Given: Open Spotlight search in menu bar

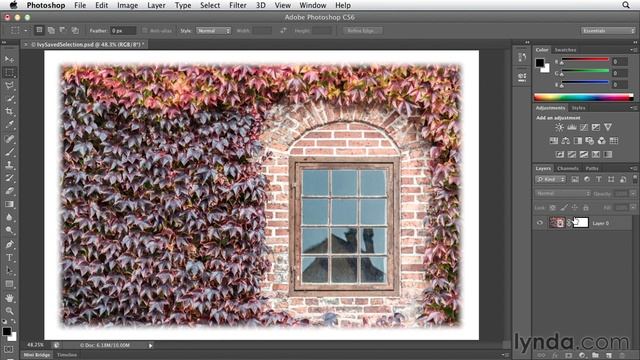Looking at the screenshot, I should point(626,5).
